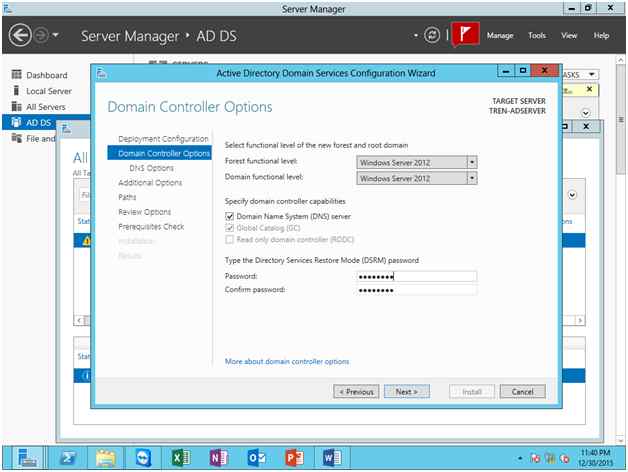Expand Domain functional level dropdown
The image size is (628, 472).
click(x=472, y=178)
